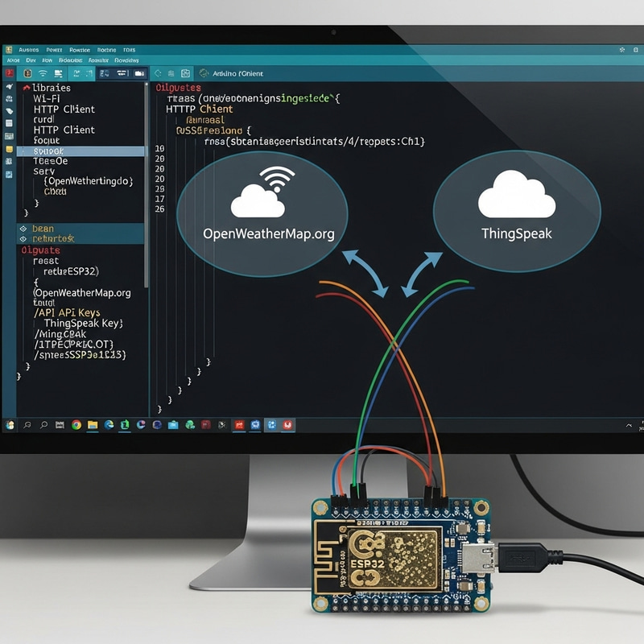Click the folder icon in the vertical sidebar
This screenshot has width=644, height=644.
[x=10, y=147]
